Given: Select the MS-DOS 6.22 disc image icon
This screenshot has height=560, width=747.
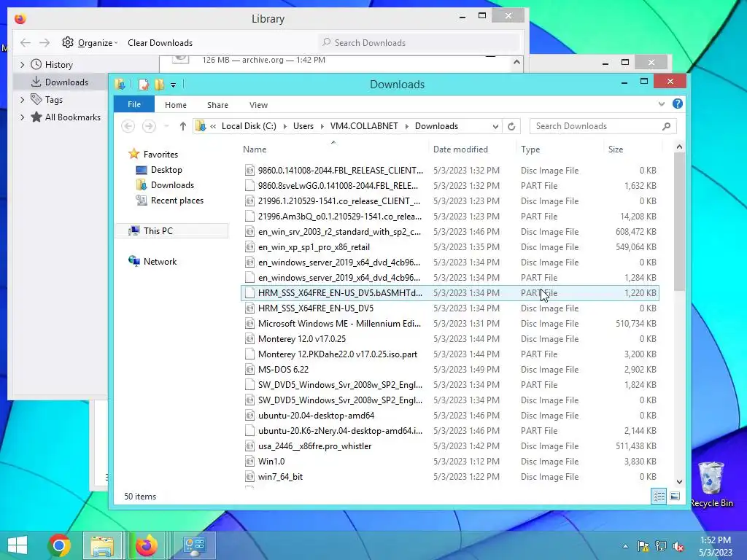Looking at the screenshot, I should [249, 370].
